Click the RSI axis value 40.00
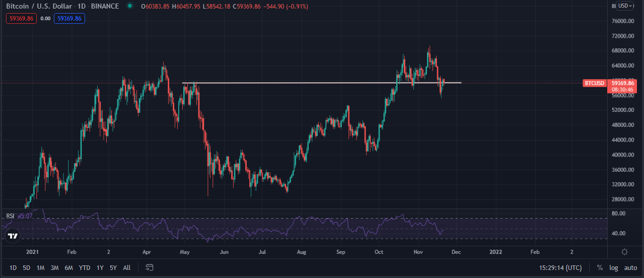The image size is (644, 278). (618, 234)
